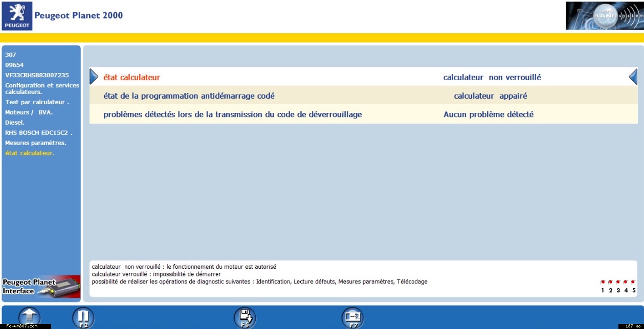Viewport: 644px width, 329px height.
Task: Select the Diesel. entry in the sidebar
Action: (x=15, y=123)
